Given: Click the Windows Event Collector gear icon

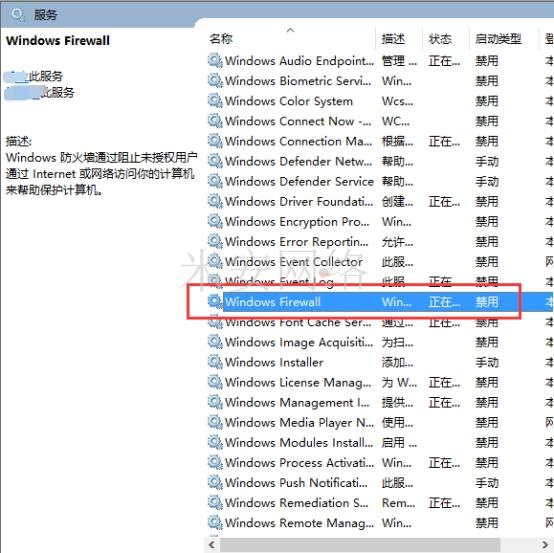Looking at the screenshot, I should click(x=215, y=261).
